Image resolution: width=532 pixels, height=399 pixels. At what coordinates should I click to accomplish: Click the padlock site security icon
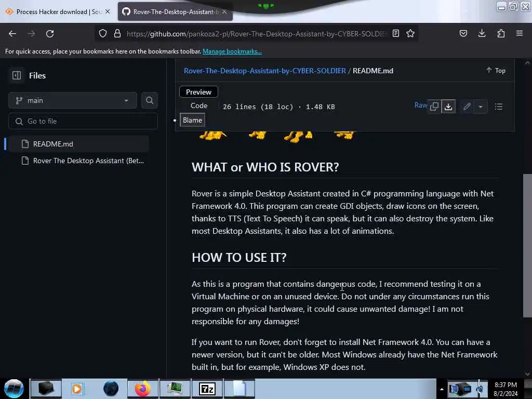(x=117, y=33)
